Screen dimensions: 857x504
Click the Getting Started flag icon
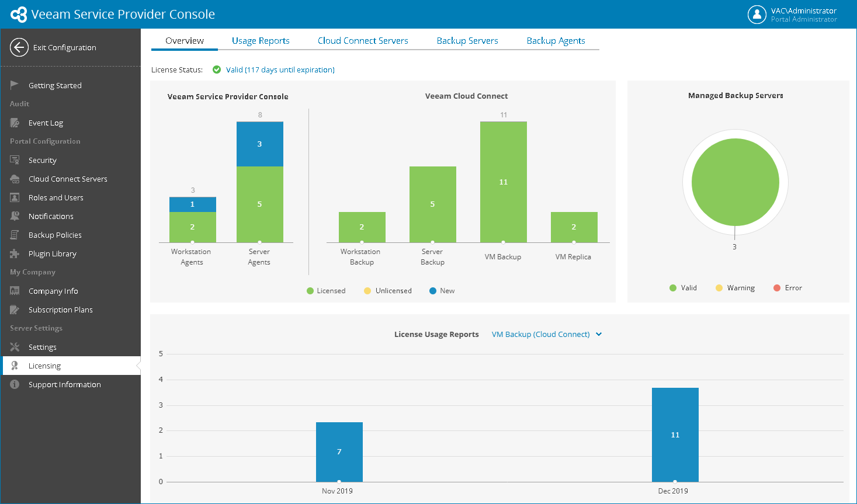[x=15, y=85]
